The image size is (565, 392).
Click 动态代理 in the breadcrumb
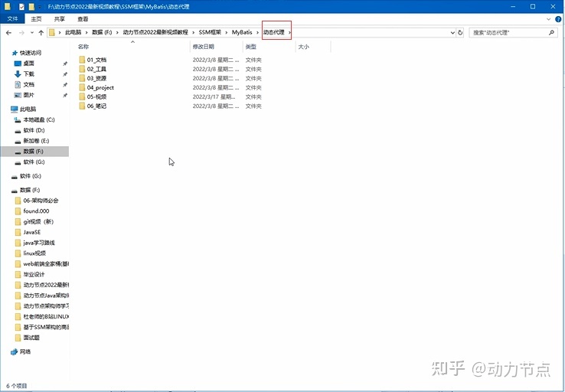pyautogui.click(x=274, y=32)
